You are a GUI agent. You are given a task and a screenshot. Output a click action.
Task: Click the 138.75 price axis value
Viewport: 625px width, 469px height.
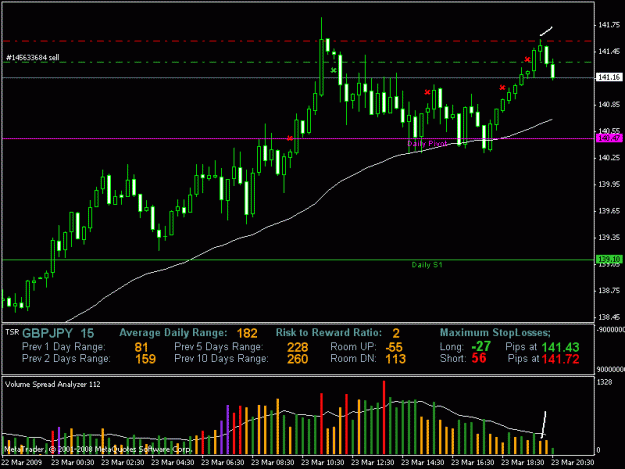tap(609, 290)
